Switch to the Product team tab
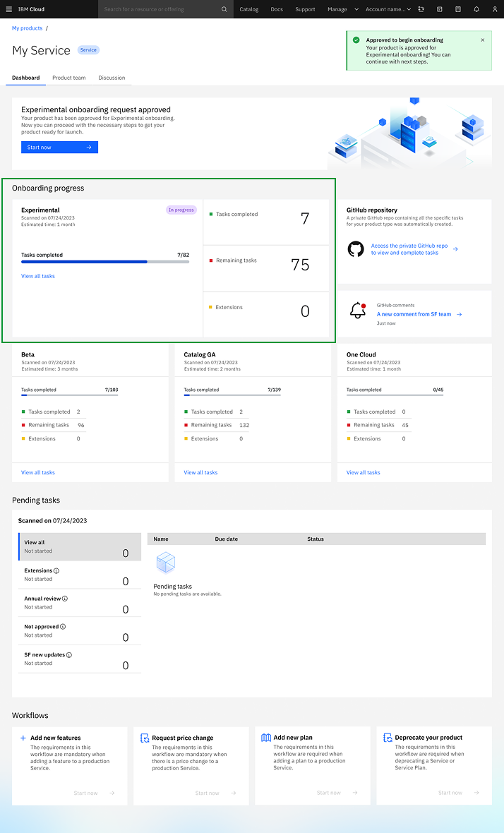This screenshot has height=833, width=504. [x=69, y=78]
